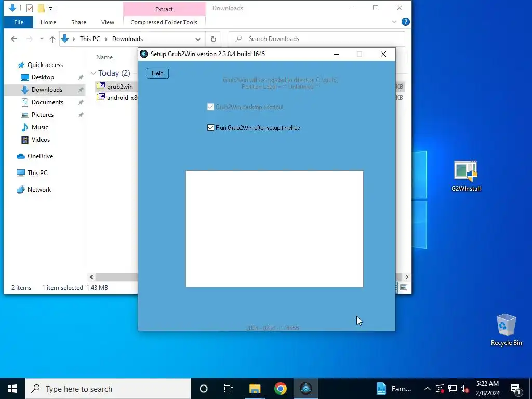The height and width of the screenshot is (399, 532).
Task: Click the Help button in Grub2Win setup
Action: pyautogui.click(x=157, y=73)
